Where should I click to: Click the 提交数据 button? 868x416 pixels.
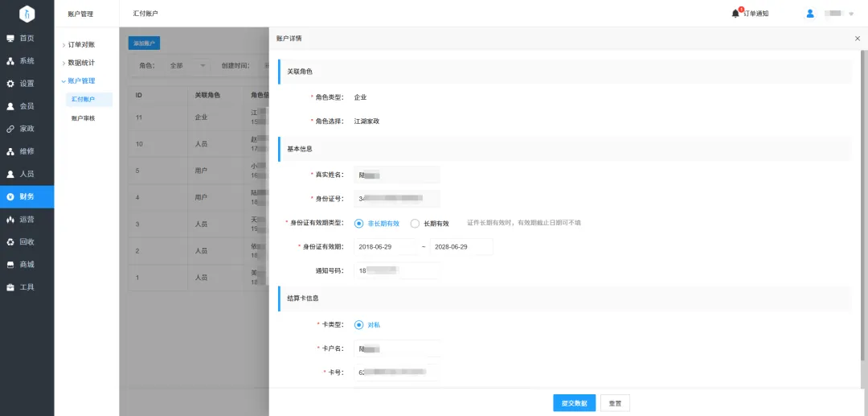click(574, 403)
